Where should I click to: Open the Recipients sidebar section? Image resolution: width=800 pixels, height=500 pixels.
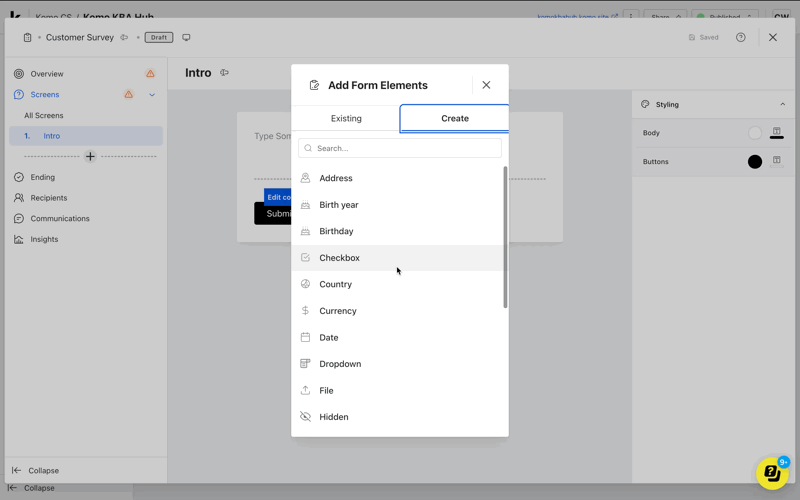click(48, 198)
